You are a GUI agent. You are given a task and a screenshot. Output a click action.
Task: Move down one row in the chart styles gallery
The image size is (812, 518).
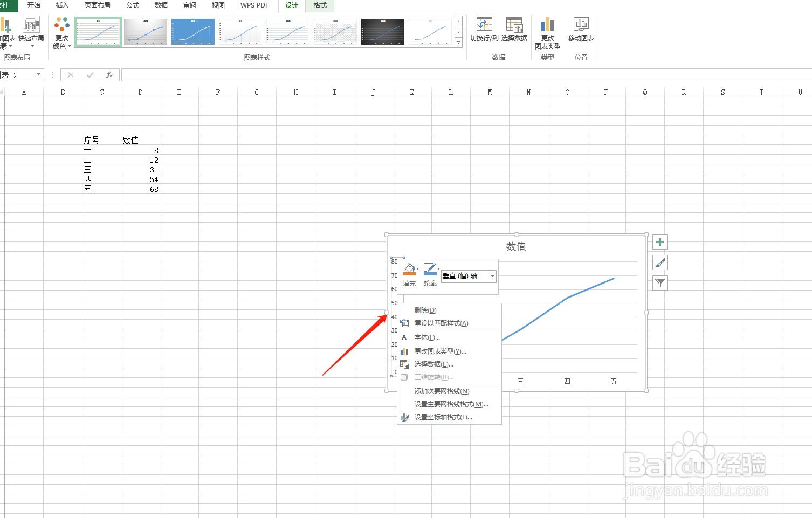pyautogui.click(x=459, y=32)
